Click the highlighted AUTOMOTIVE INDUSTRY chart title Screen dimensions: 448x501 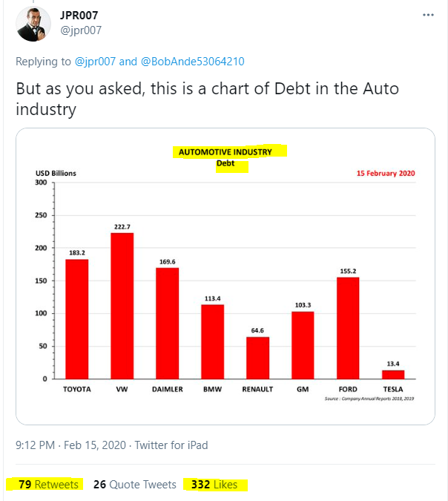coord(225,151)
